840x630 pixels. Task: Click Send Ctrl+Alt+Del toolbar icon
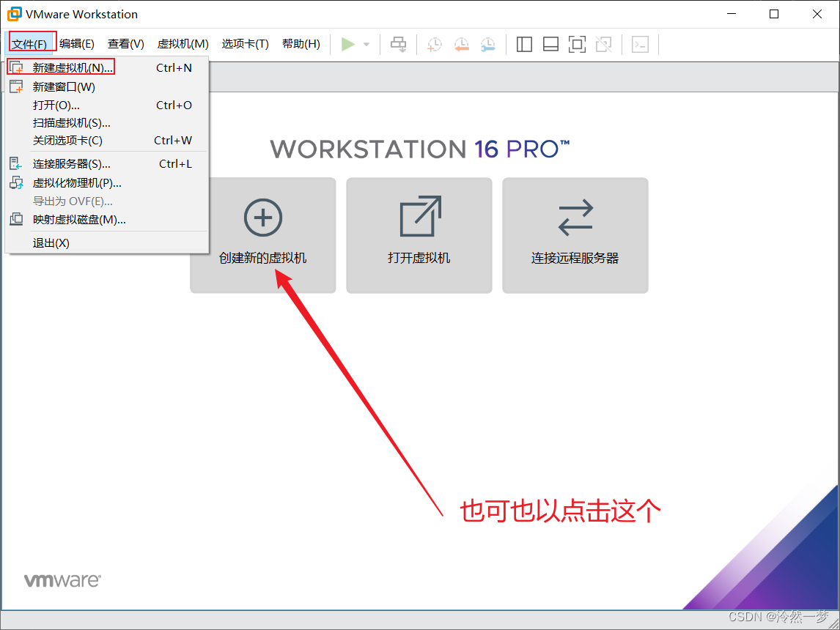coord(398,44)
